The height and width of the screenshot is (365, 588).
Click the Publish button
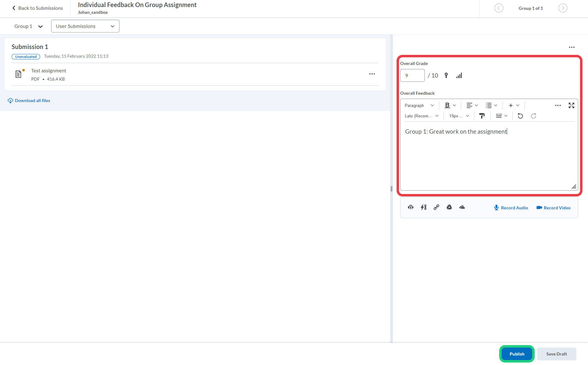517,354
